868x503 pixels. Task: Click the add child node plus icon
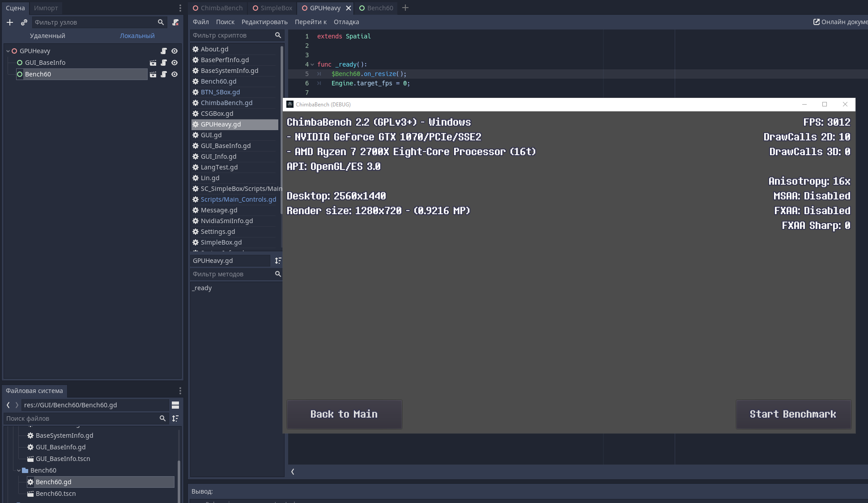click(10, 22)
